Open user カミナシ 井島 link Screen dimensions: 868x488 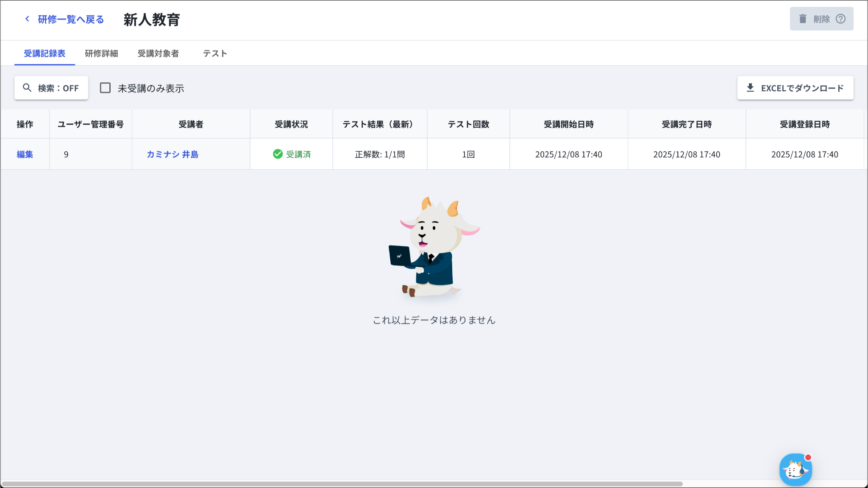172,154
